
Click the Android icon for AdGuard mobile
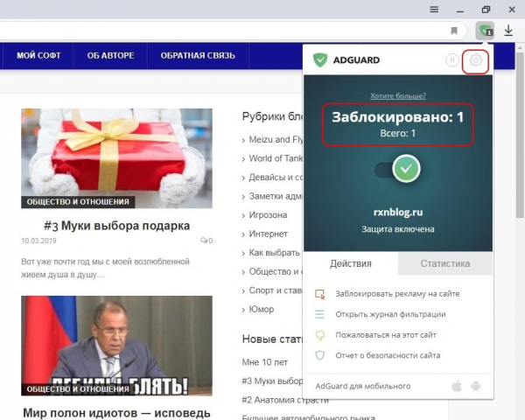pyautogui.click(x=475, y=386)
